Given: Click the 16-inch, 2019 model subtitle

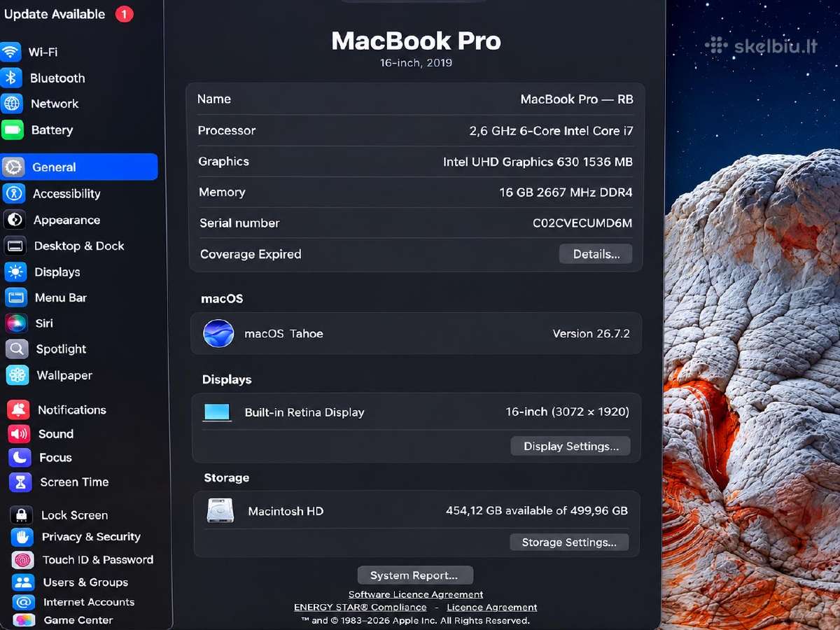Looking at the screenshot, I should pos(416,63).
